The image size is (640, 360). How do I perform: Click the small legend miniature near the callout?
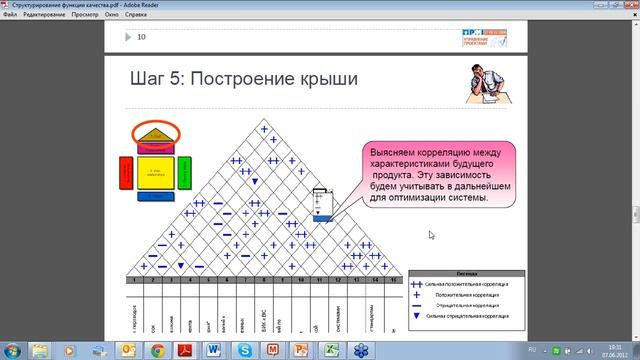pyautogui.click(x=322, y=205)
